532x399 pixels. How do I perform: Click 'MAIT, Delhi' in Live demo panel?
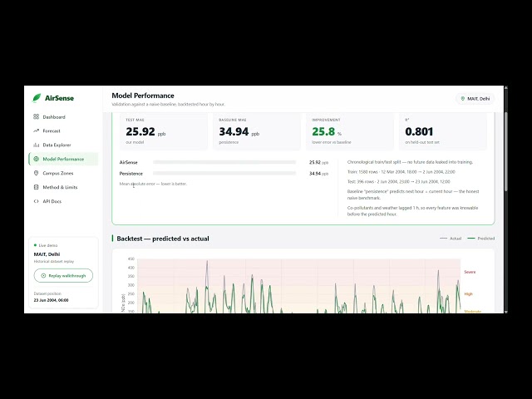coord(47,254)
